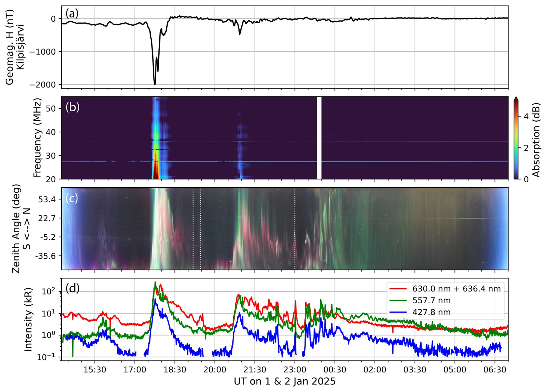
Task: Click the Absorption (dB) colorbar label
Action: pos(536,140)
